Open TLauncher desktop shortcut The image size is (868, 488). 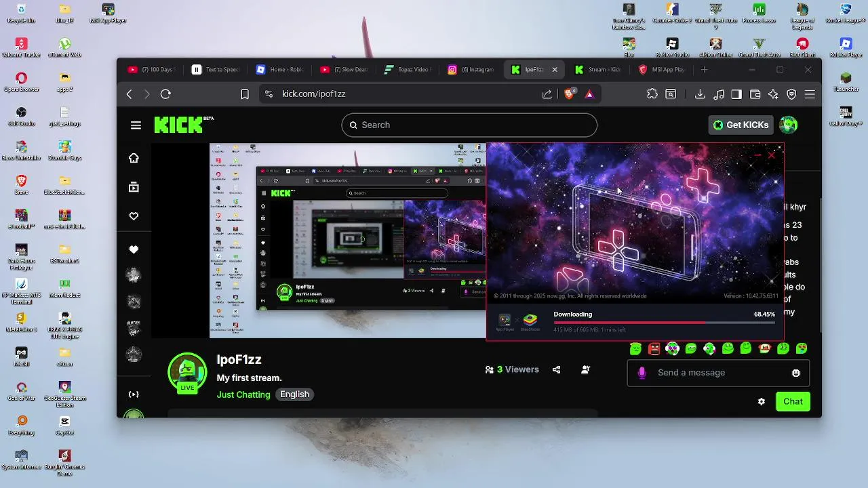pyautogui.click(x=846, y=83)
